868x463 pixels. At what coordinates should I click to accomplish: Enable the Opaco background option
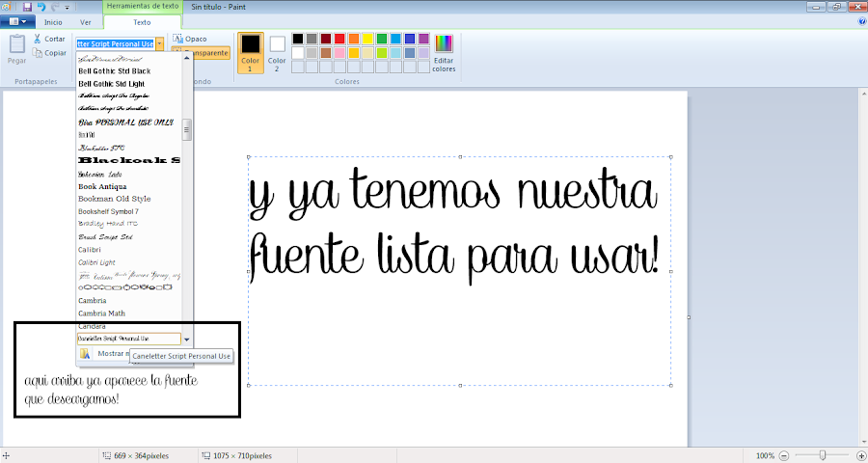click(190, 39)
